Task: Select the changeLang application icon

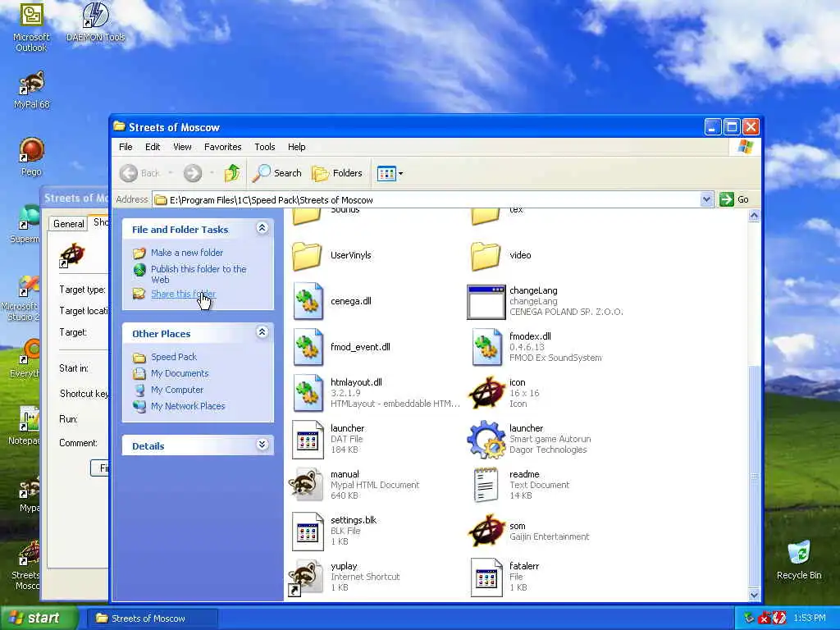Action: coord(486,302)
